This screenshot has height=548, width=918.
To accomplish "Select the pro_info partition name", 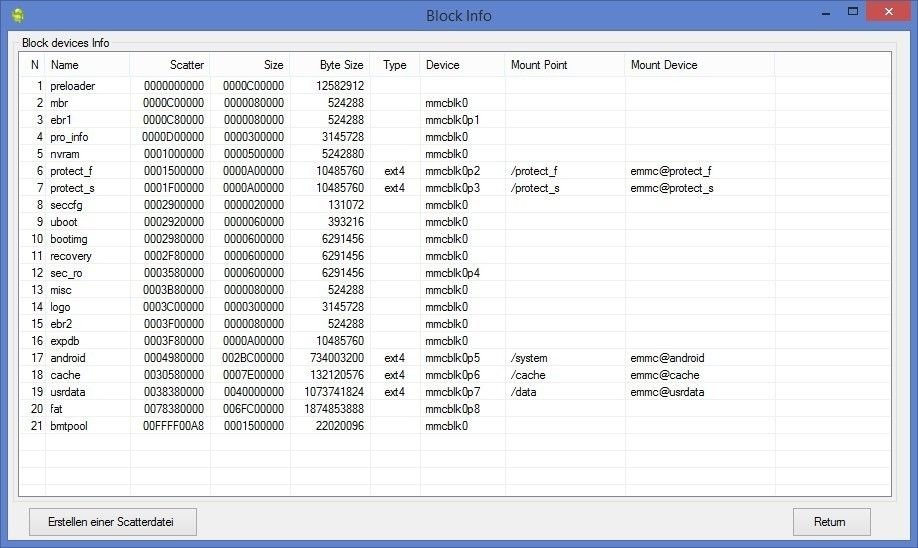I will pyautogui.click(x=69, y=137).
